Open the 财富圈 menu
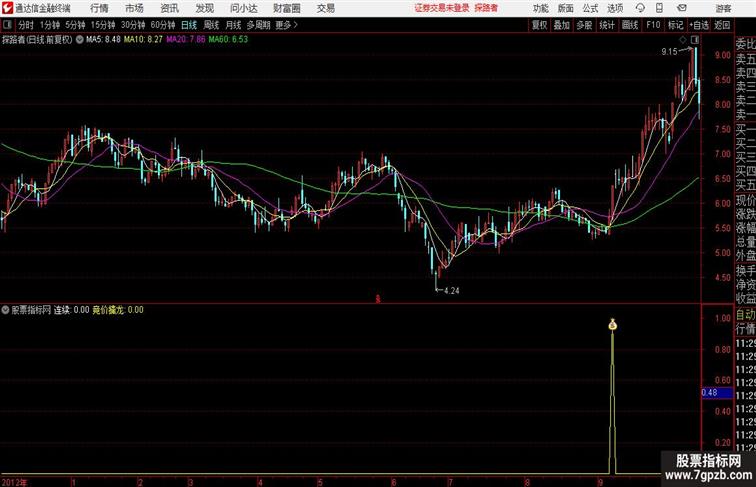This screenshot has height=487, width=756. tap(286, 8)
